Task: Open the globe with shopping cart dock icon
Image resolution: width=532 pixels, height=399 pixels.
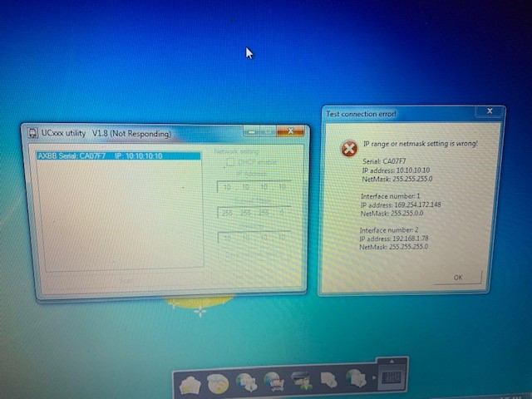Action: point(273,382)
